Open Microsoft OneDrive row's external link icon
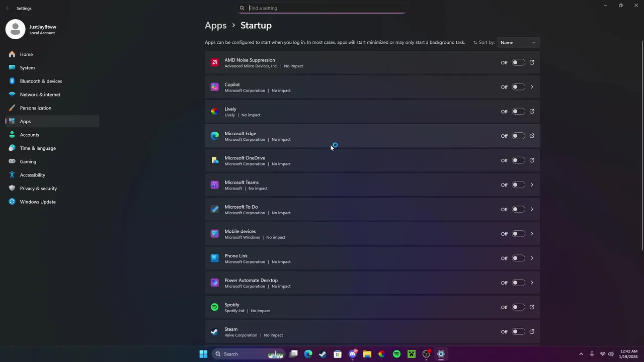The height and width of the screenshot is (362, 644). coord(532,160)
